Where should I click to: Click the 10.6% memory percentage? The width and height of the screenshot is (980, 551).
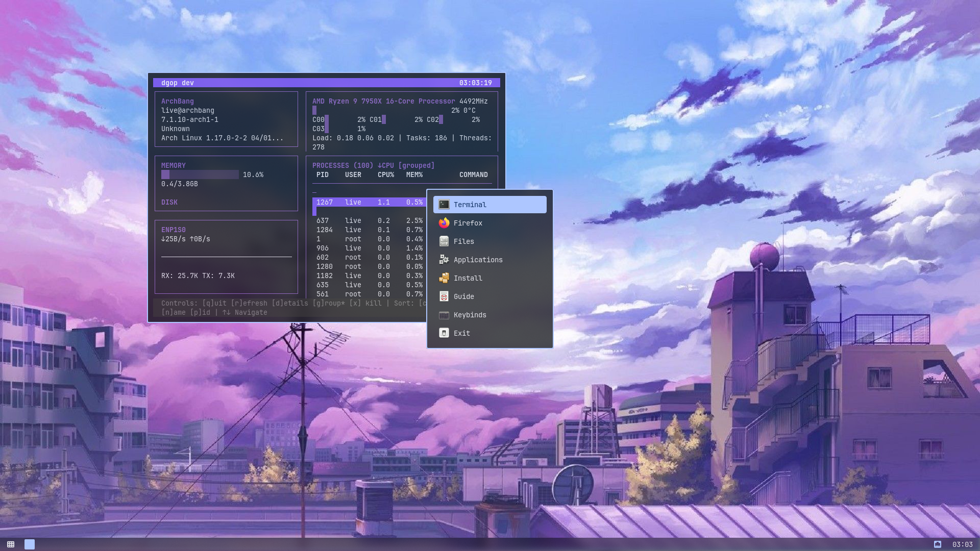[x=253, y=174]
